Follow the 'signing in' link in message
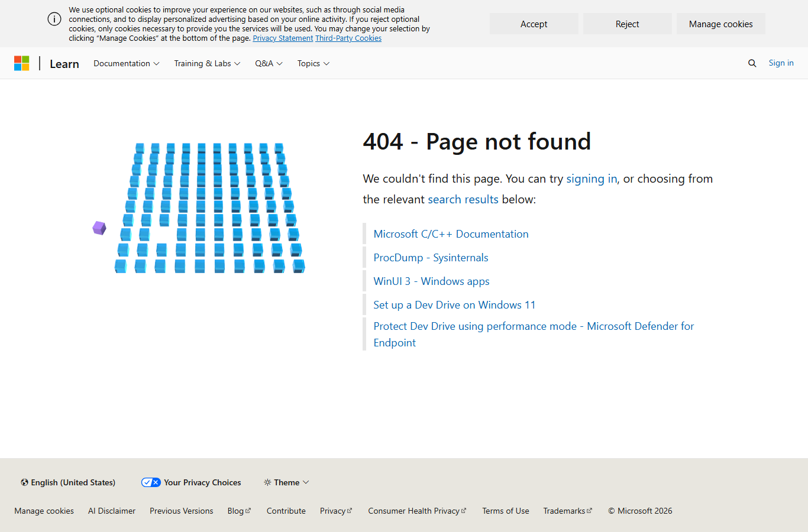Image resolution: width=808 pixels, height=532 pixels. (x=592, y=179)
